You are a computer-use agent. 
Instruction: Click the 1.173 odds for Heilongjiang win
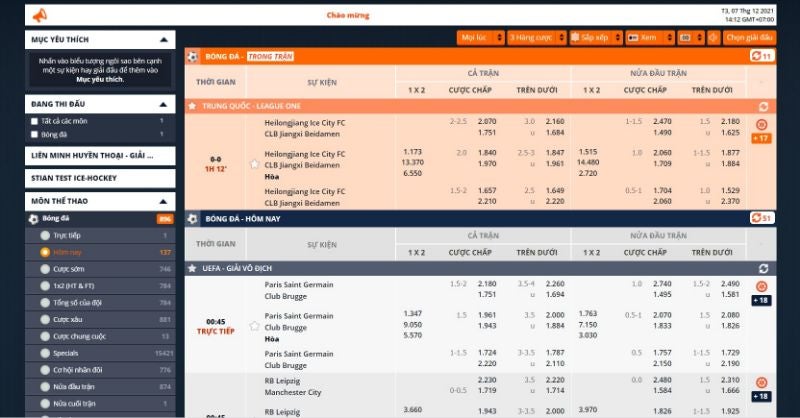pyautogui.click(x=412, y=151)
